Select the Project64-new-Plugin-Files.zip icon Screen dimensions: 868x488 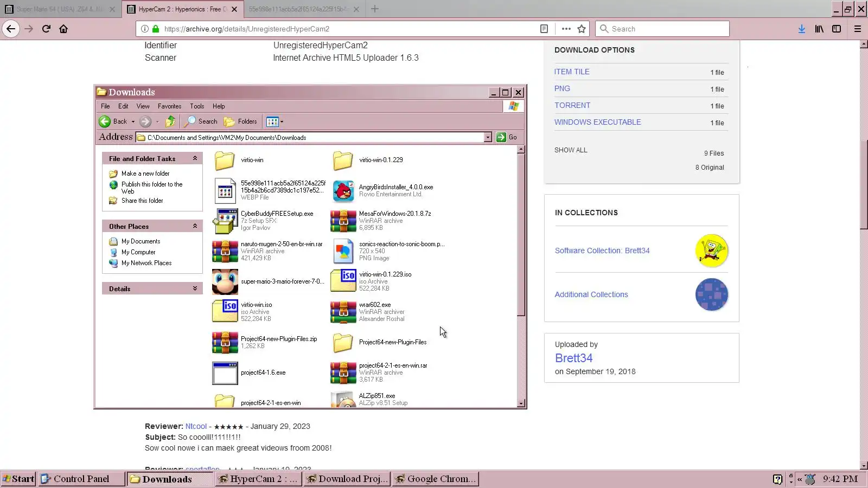(x=225, y=342)
